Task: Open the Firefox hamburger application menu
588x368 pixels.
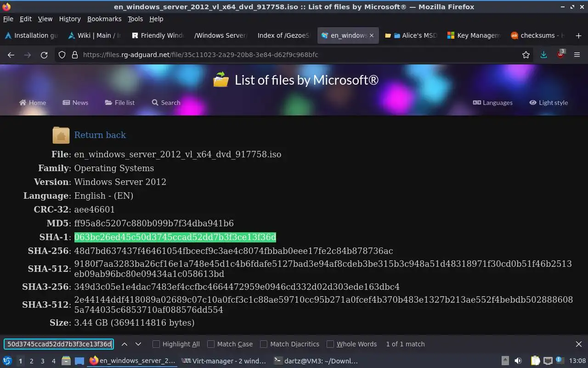Action: click(x=577, y=55)
